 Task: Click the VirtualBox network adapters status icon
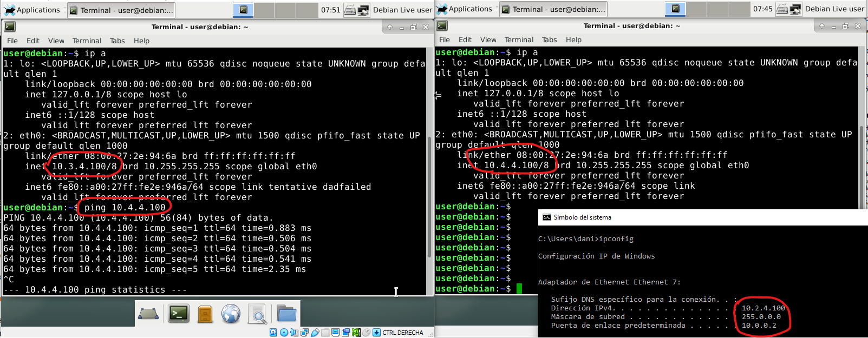(304, 333)
